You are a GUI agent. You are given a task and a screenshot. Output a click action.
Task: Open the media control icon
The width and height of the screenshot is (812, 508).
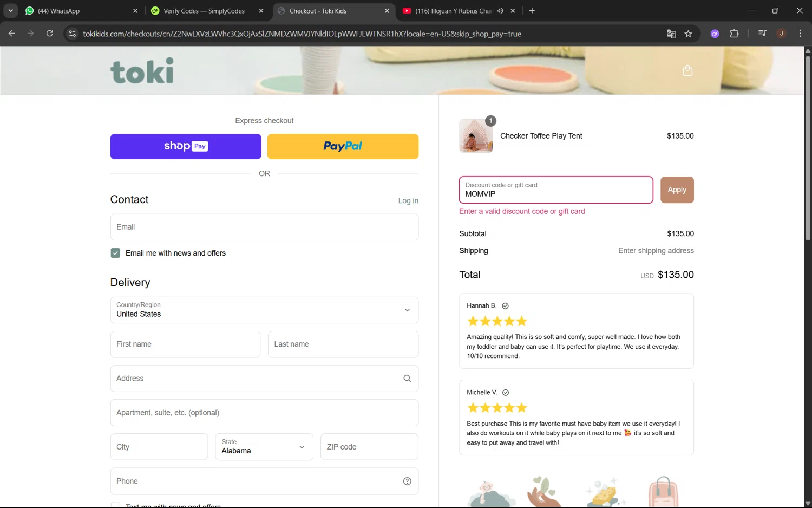point(762,34)
